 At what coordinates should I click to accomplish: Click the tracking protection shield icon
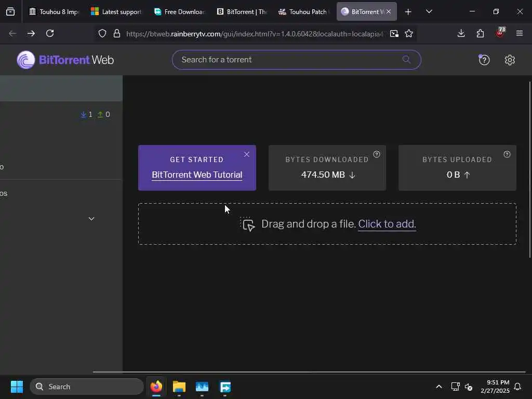pyautogui.click(x=102, y=34)
